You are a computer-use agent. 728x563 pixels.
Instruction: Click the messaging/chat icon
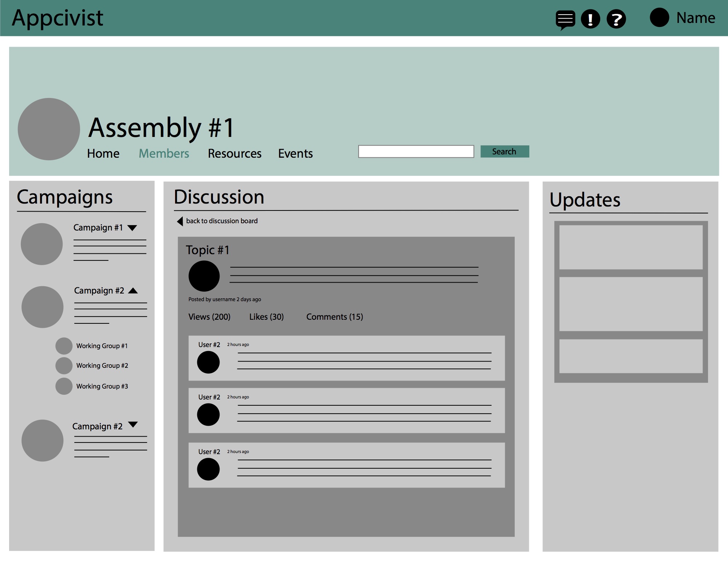point(564,18)
